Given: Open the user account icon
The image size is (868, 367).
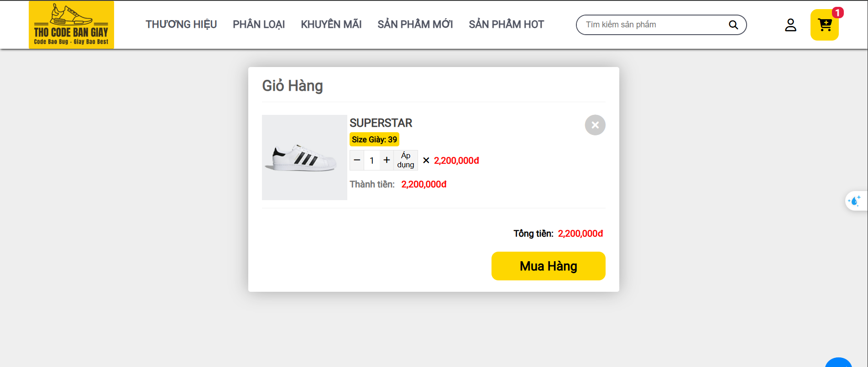Looking at the screenshot, I should [790, 25].
